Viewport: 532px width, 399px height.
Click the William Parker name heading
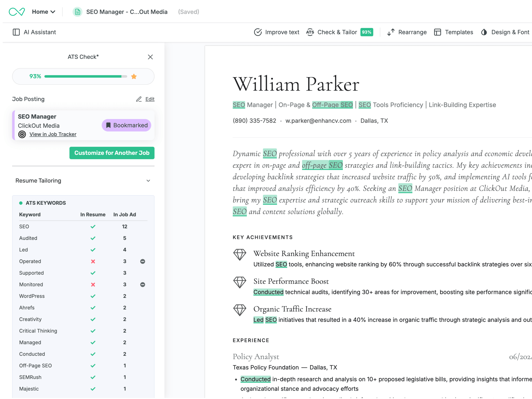[x=296, y=84]
